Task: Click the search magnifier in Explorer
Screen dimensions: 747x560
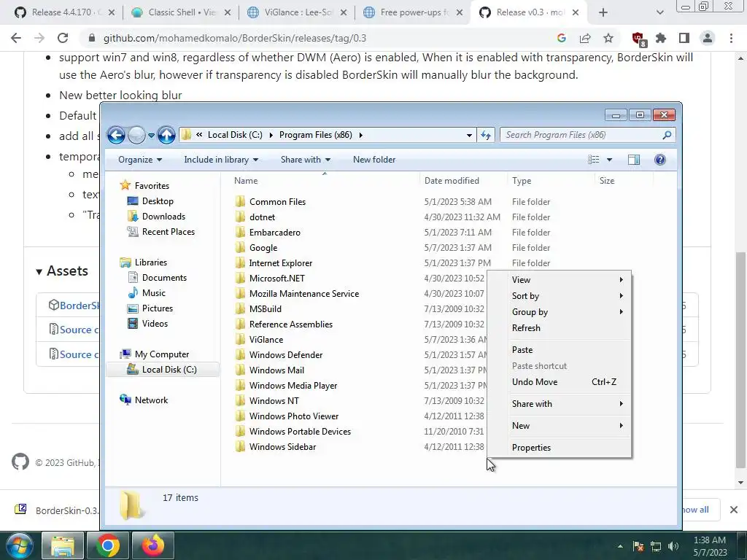Action: pos(667,135)
